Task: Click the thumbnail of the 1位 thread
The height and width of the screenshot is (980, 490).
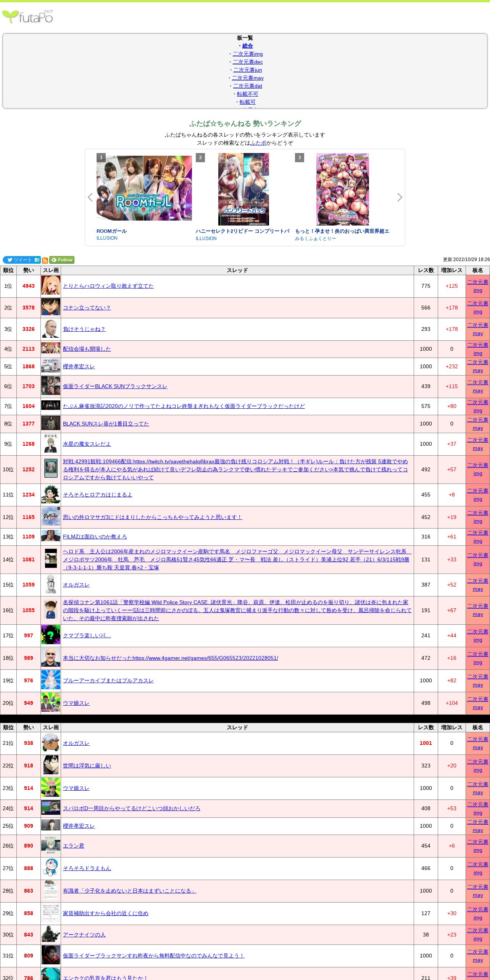Action: point(51,286)
